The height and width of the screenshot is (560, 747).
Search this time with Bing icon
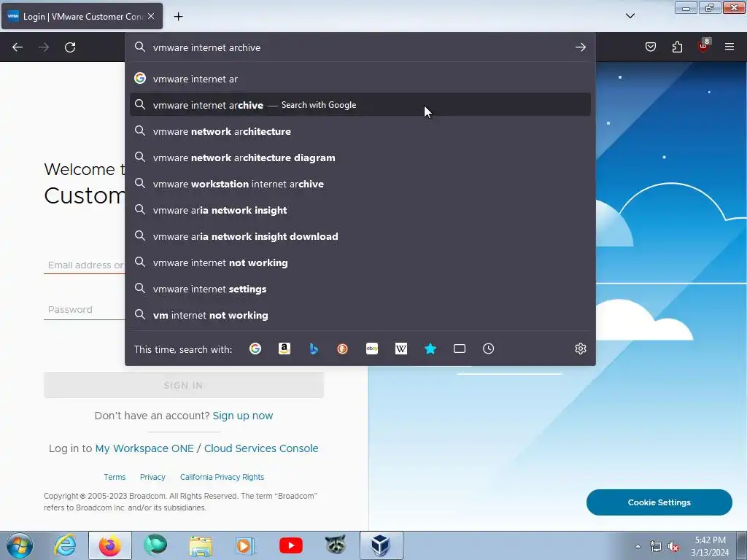tap(314, 349)
